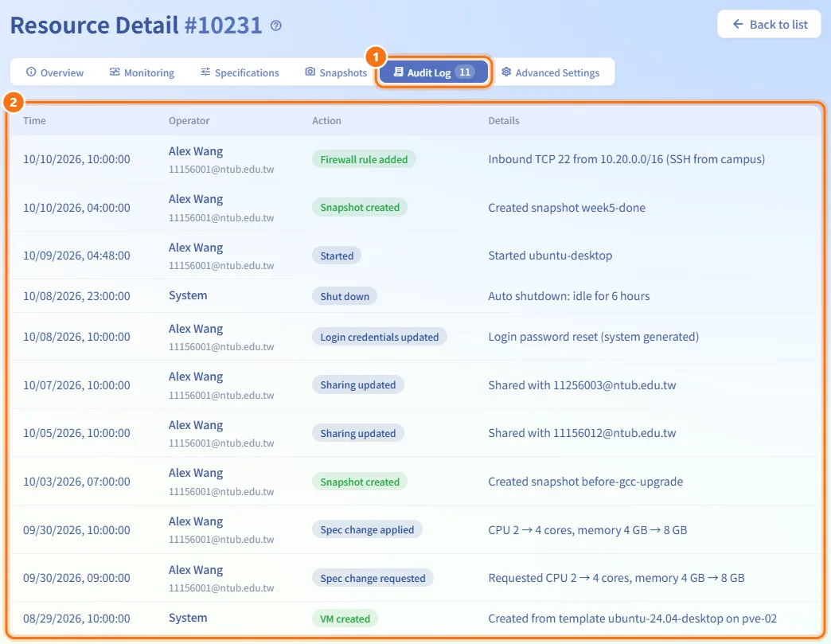
Task: Click Sharing updated badge dated 10/05/2026
Action: 357,434
